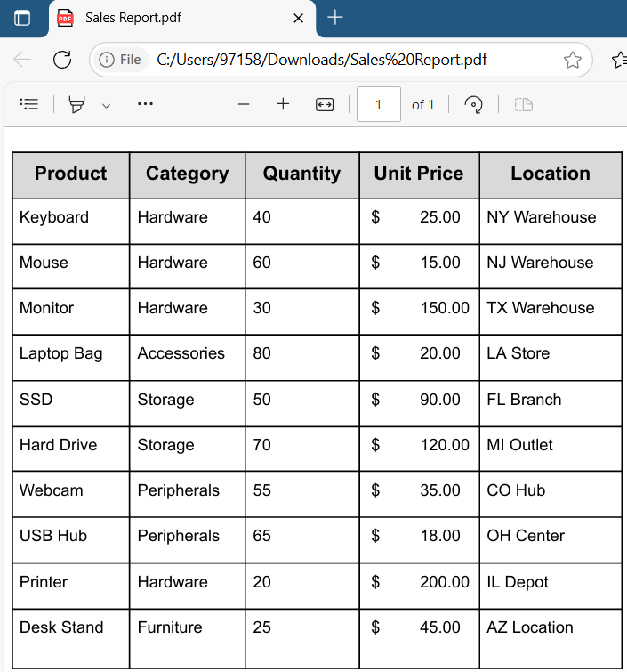Image resolution: width=627 pixels, height=672 pixels.
Task: Open more PDF tools ellipsis
Action: coord(145,104)
